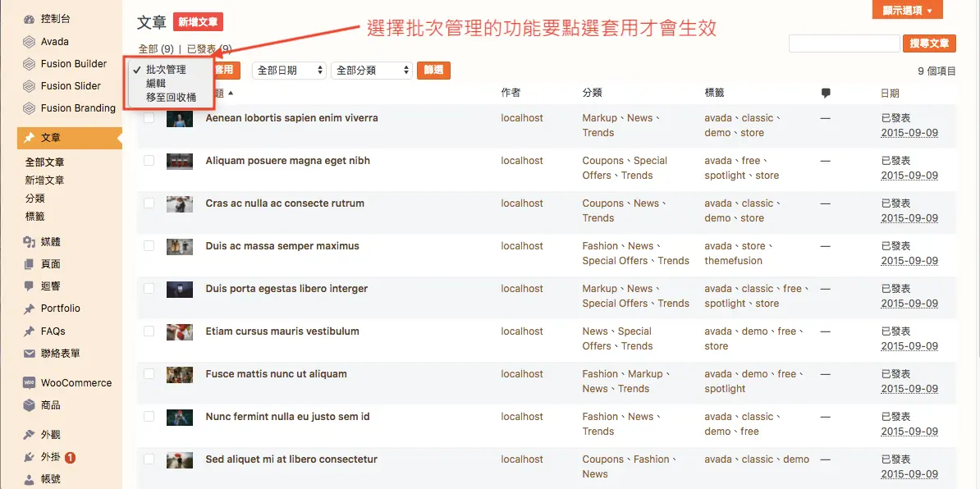
Task: Click the 分類 column header
Action: [x=593, y=93]
